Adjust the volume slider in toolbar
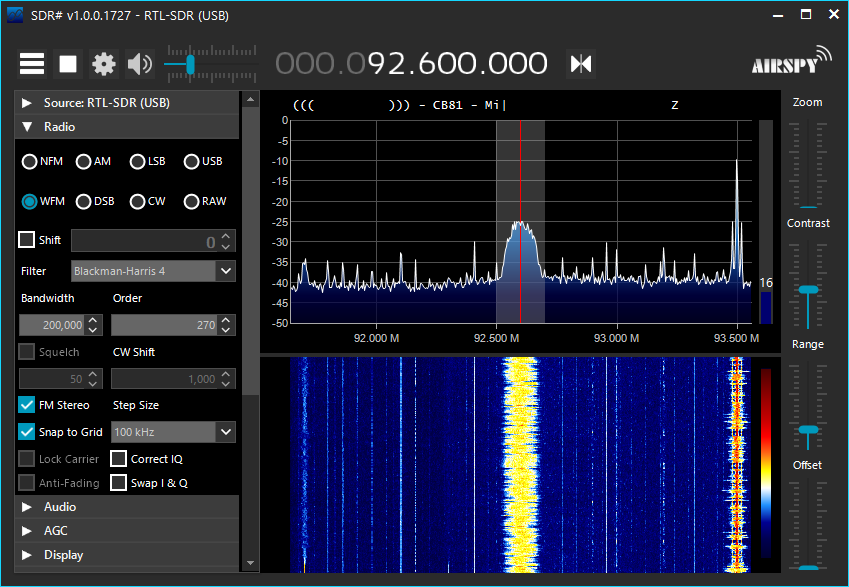The height and width of the screenshot is (587, 849). pyautogui.click(x=189, y=64)
